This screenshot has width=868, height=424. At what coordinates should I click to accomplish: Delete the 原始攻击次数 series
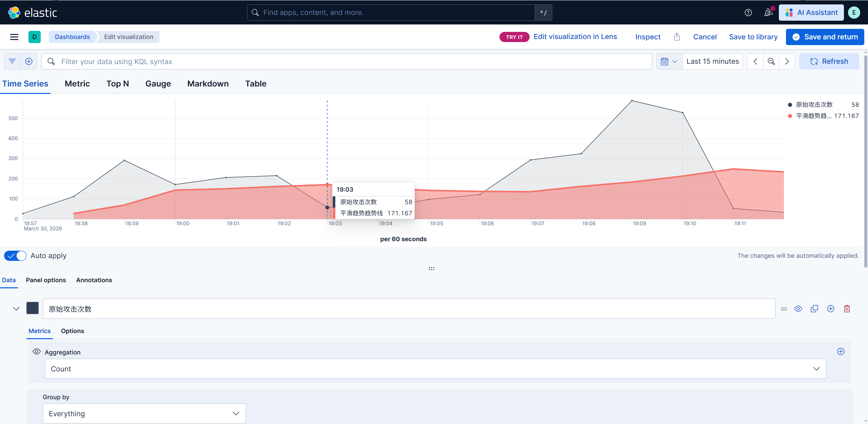847,309
